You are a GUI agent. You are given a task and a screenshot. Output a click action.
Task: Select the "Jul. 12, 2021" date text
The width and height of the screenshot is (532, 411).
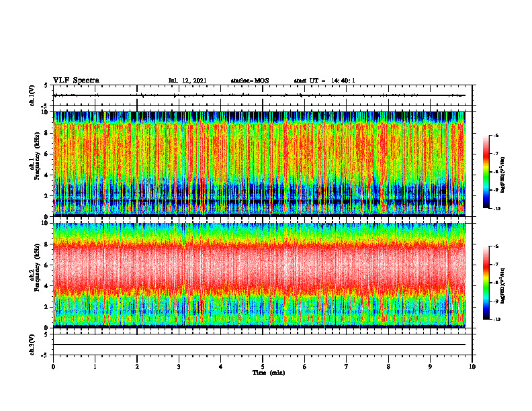187,81
